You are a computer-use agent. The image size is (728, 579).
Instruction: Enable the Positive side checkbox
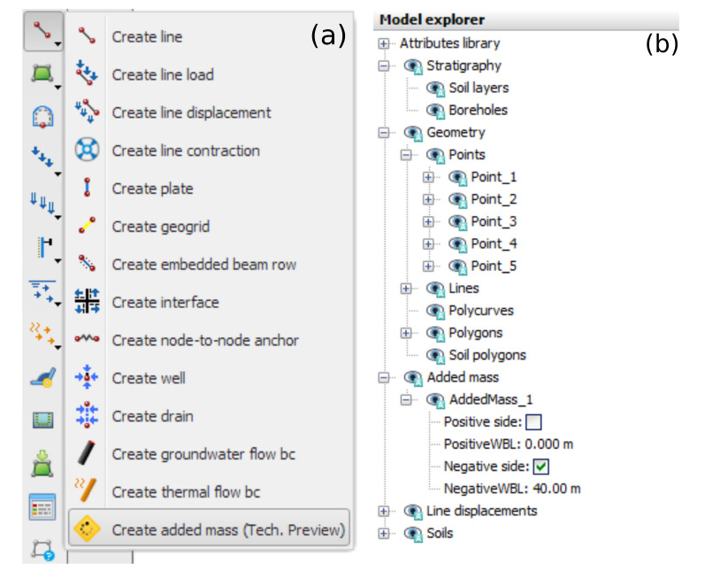pyautogui.click(x=533, y=421)
